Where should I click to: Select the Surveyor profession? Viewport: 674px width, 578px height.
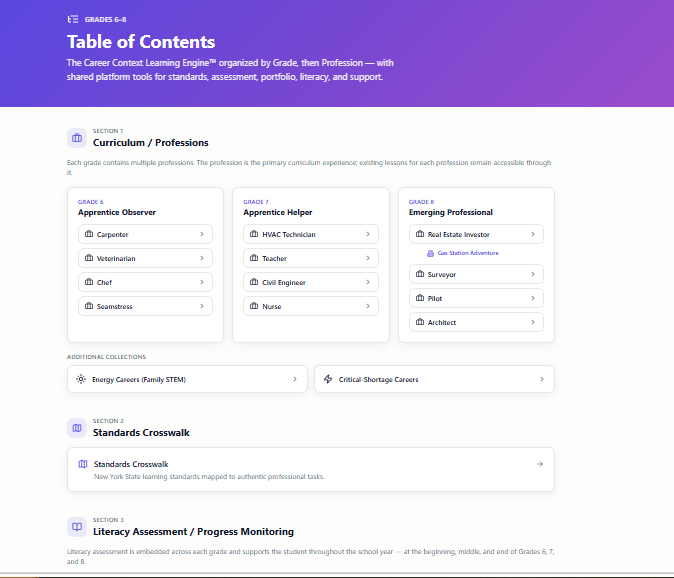pyautogui.click(x=476, y=274)
